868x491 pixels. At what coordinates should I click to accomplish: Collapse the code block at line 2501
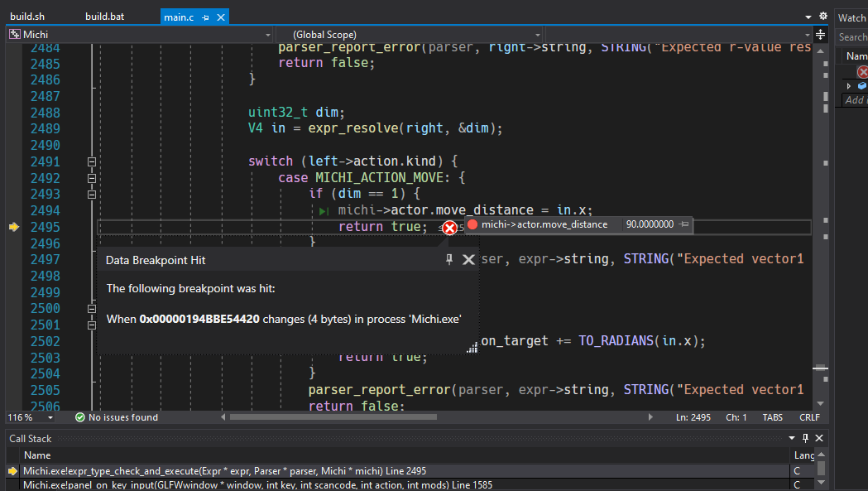pyautogui.click(x=92, y=325)
